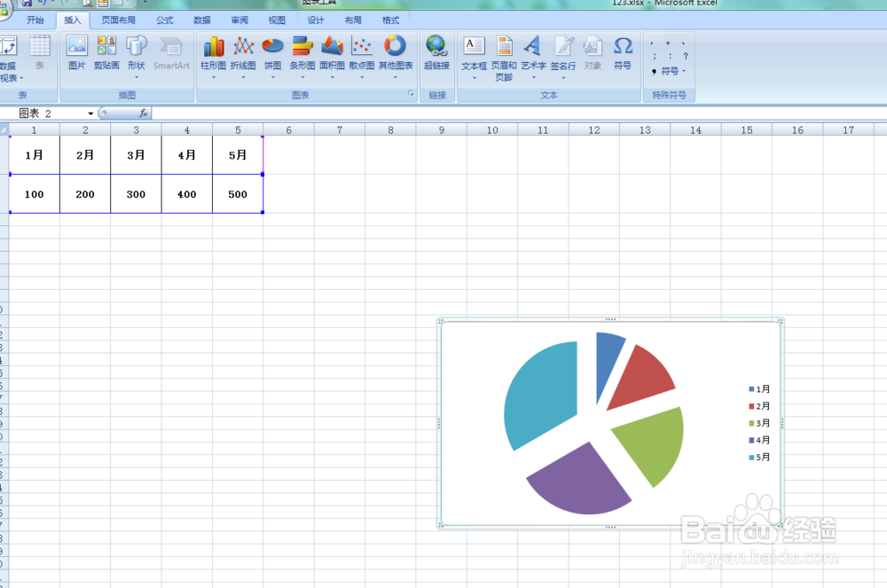Open the Bar chart menu

click(x=302, y=57)
